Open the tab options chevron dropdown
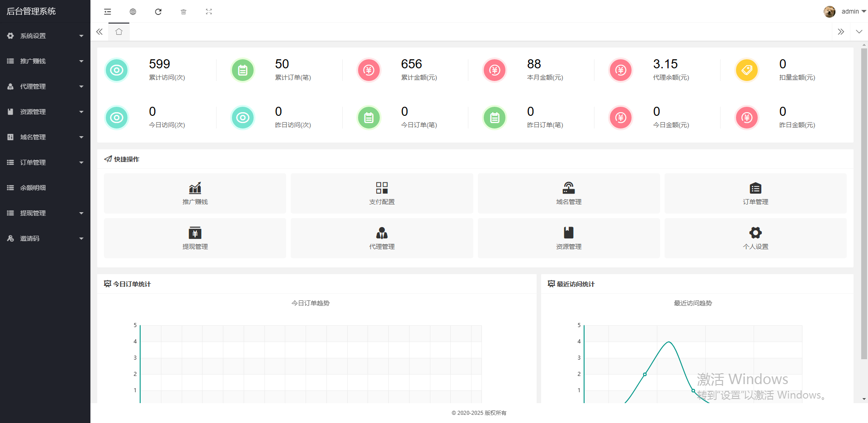The image size is (868, 423). coord(859,32)
